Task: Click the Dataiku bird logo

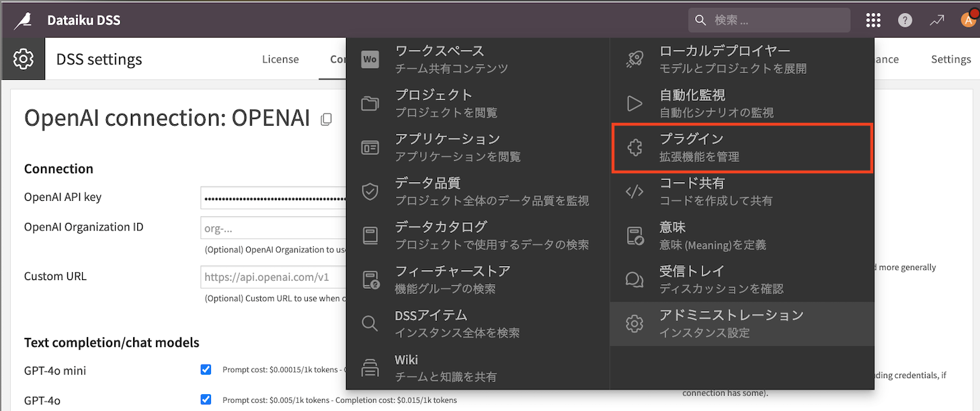Action: click(23, 20)
